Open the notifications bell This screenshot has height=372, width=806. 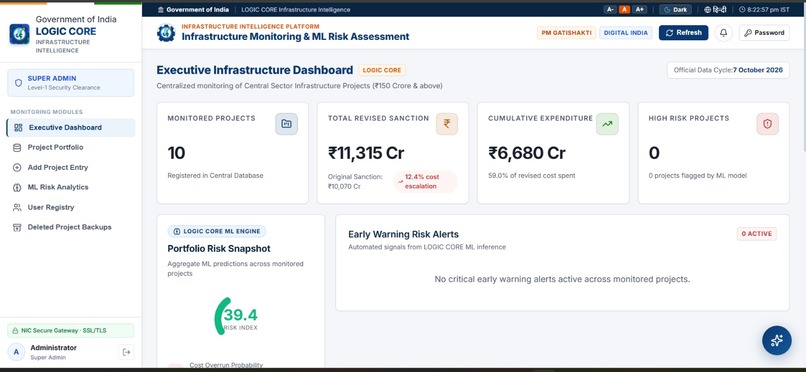tap(723, 33)
